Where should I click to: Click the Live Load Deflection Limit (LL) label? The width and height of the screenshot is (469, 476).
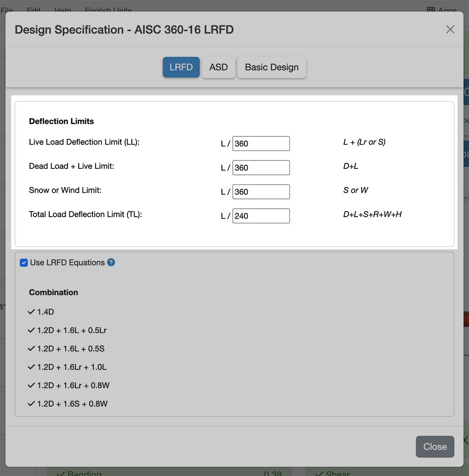[x=84, y=142]
